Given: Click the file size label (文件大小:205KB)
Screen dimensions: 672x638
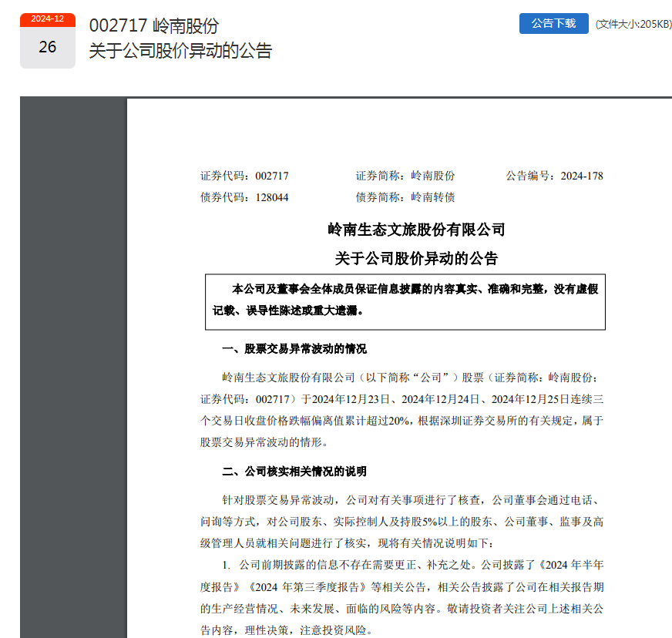Looking at the screenshot, I should pyautogui.click(x=633, y=24).
